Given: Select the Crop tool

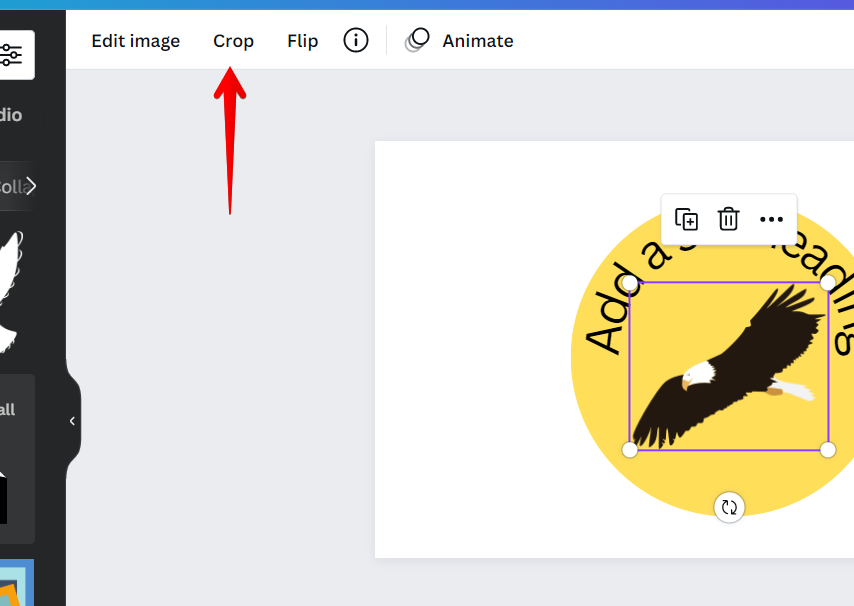Looking at the screenshot, I should click(233, 40).
